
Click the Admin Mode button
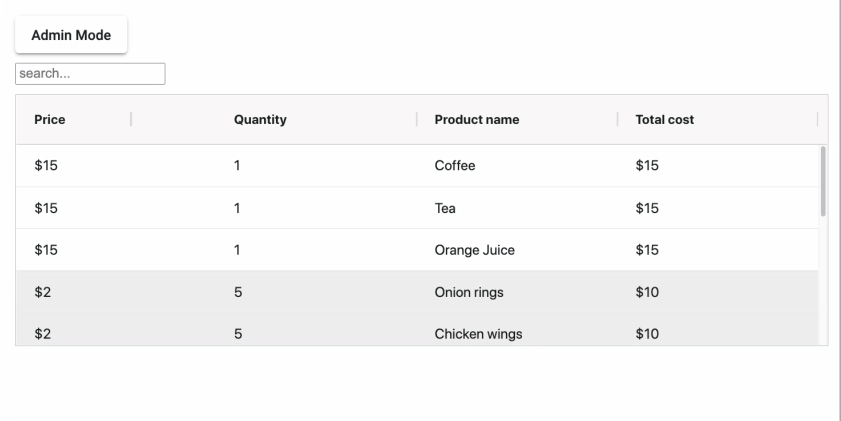(71, 35)
